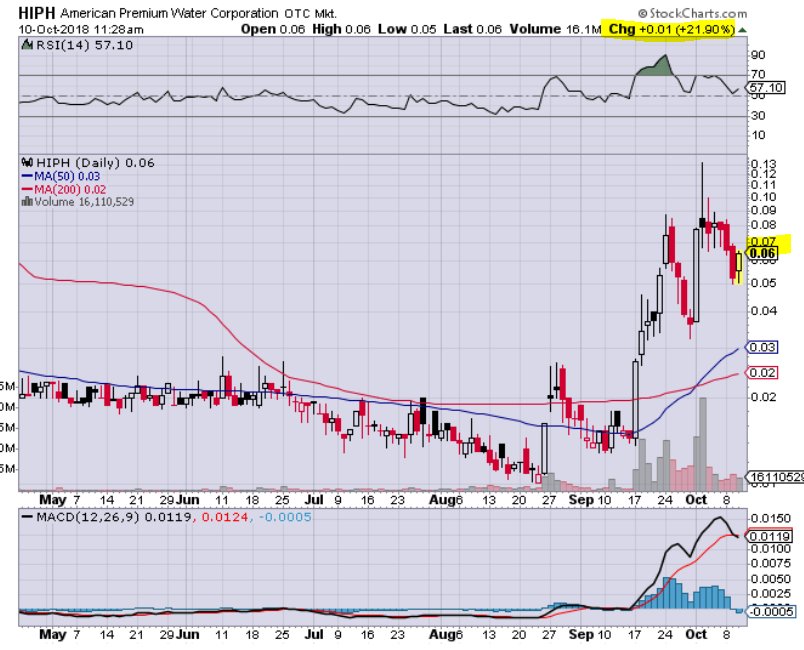Click the tallest gray volume bar in October
Image resolution: width=804 pixels, height=650 pixels.
pyautogui.click(x=702, y=444)
